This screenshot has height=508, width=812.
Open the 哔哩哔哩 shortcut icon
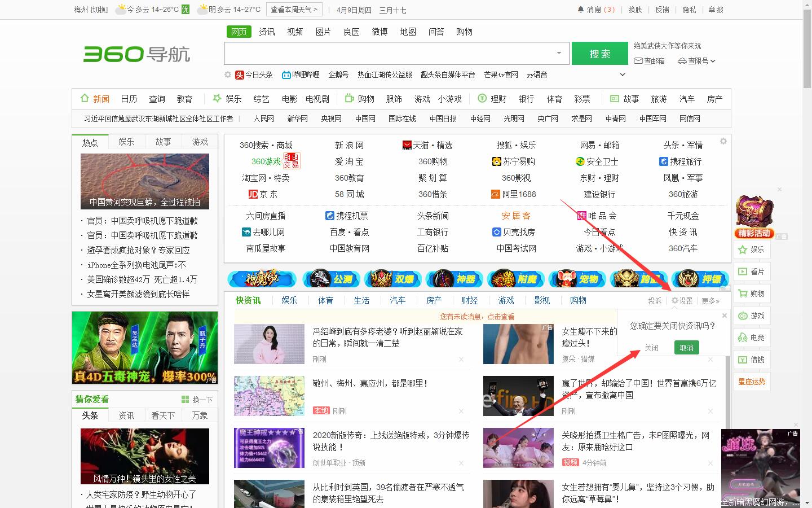[x=286, y=75]
